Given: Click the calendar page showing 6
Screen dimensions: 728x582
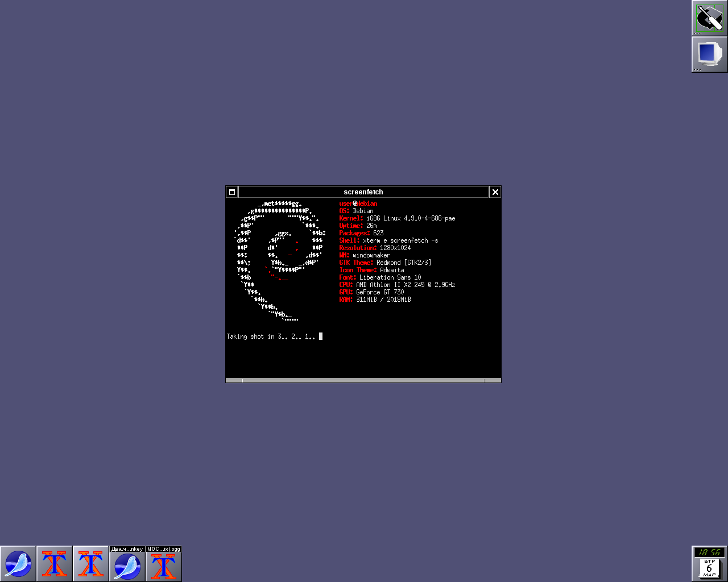Looking at the screenshot, I should pyautogui.click(x=709, y=568).
